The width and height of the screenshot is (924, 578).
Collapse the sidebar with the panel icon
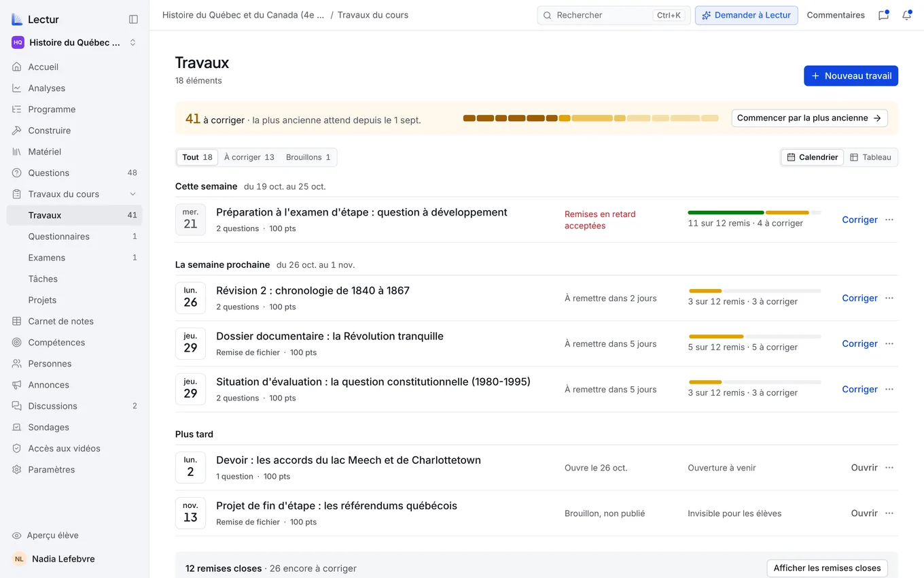coord(133,19)
